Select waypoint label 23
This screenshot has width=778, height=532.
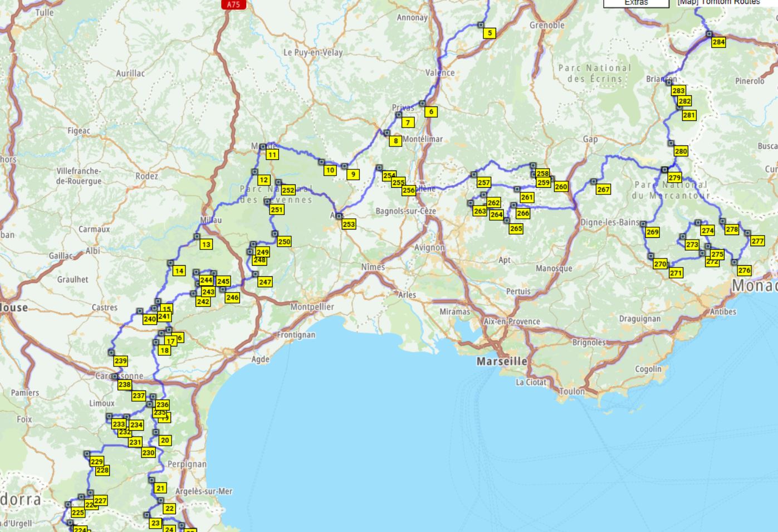[155, 523]
